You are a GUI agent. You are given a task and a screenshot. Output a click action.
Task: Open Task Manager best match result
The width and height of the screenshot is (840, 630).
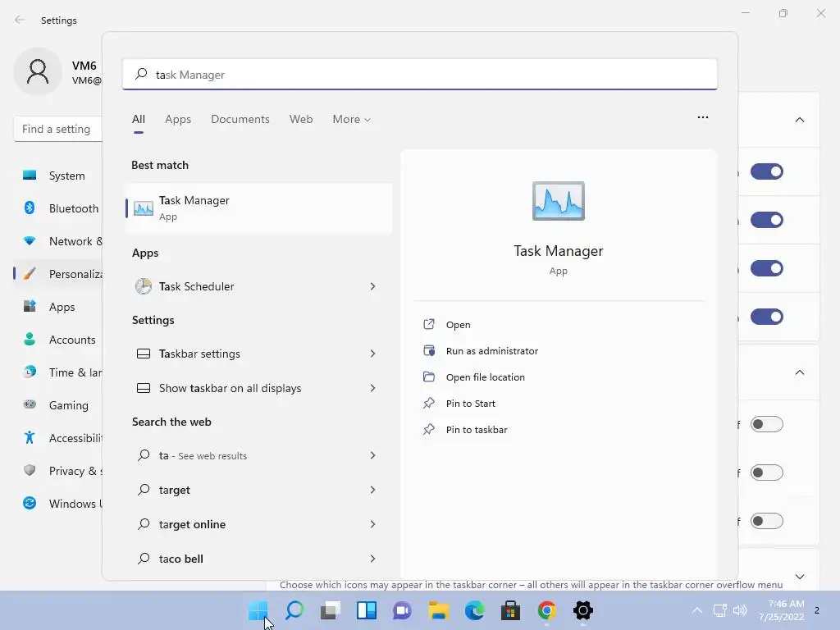258,208
